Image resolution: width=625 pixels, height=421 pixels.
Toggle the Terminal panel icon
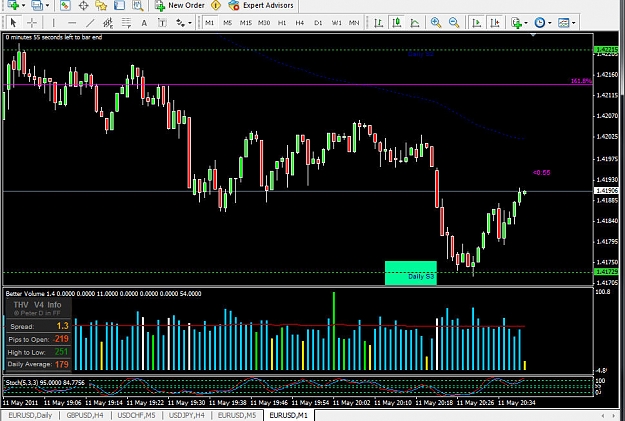pyautogui.click(x=119, y=5)
